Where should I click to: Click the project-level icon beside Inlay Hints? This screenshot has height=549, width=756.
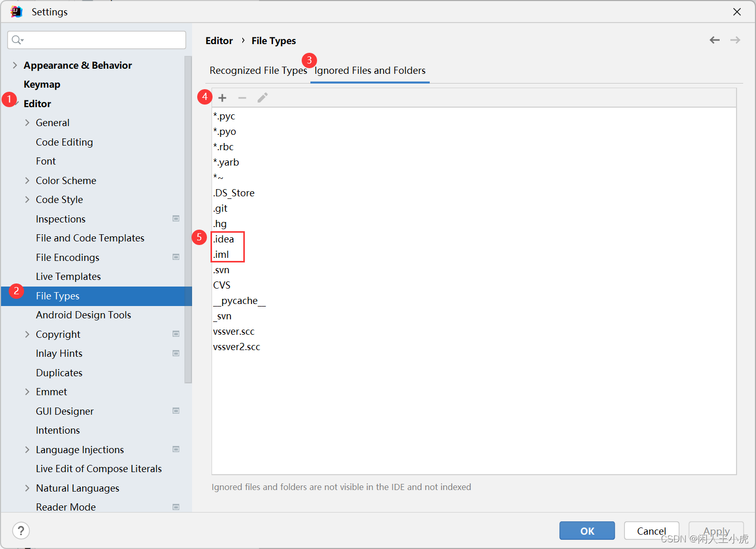coord(176,353)
